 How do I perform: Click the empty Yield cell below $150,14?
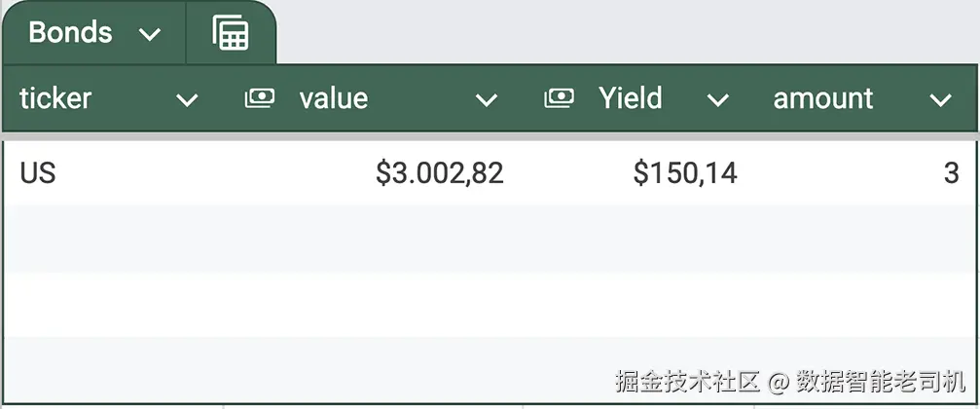pos(640,239)
